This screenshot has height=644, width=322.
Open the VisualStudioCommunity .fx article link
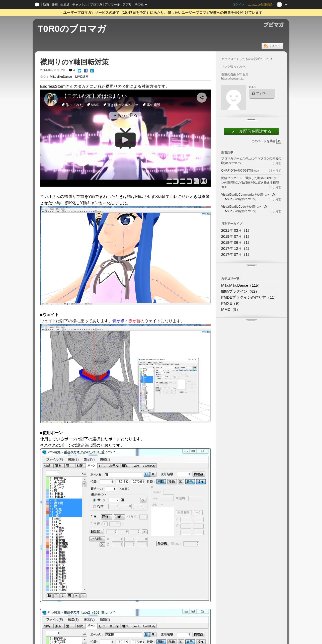click(249, 197)
